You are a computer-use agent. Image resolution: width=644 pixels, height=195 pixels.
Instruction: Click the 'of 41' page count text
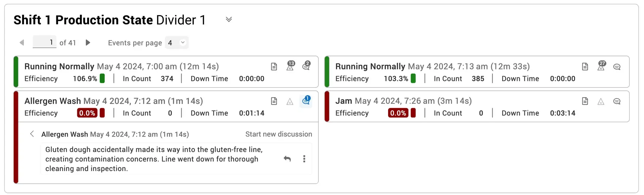(68, 43)
